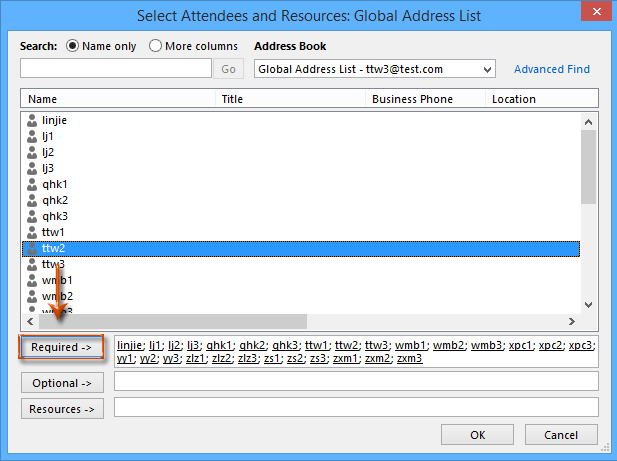Sort by the Location column header
The image size is (617, 461).
click(542, 99)
